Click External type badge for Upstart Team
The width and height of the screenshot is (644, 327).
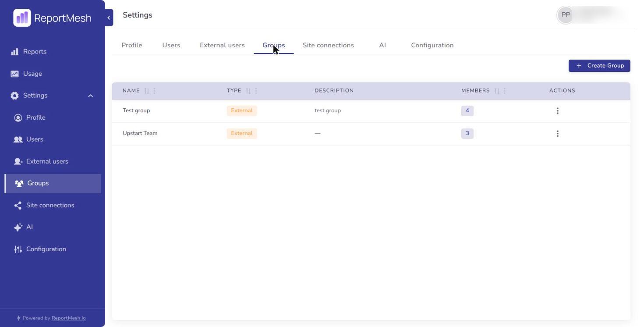241,133
